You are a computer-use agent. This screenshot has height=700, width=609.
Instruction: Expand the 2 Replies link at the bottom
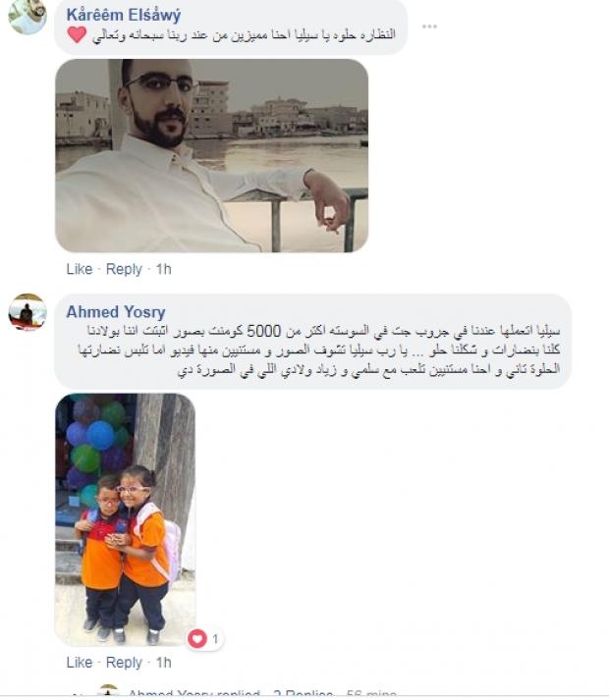(303, 693)
